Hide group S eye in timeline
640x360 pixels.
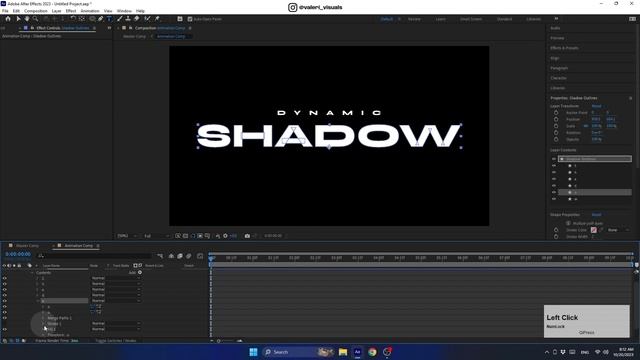(x=4, y=278)
